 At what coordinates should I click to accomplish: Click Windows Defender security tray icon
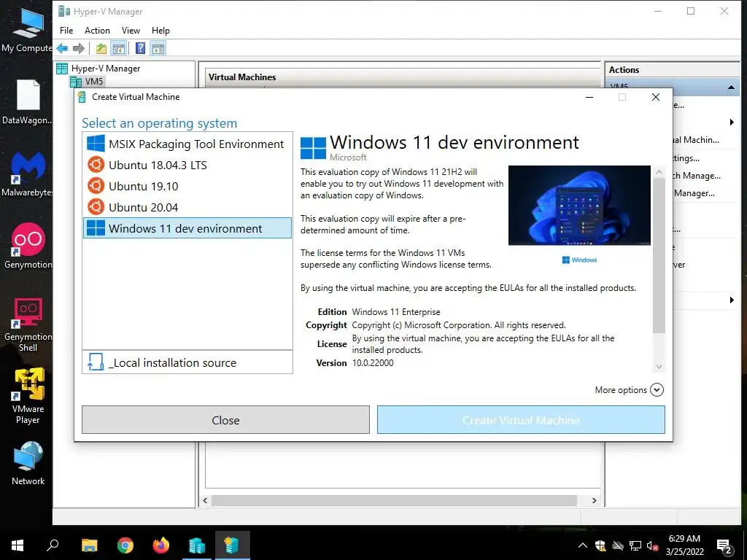tap(600, 545)
